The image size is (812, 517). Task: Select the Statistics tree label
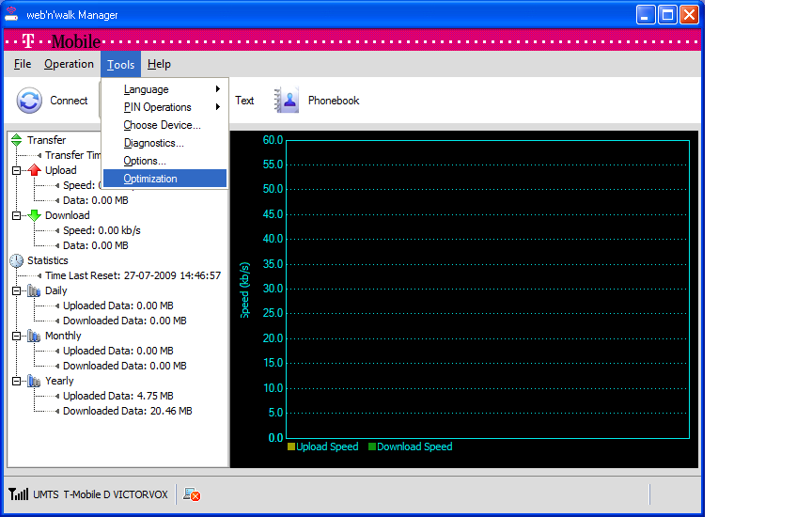(48, 260)
